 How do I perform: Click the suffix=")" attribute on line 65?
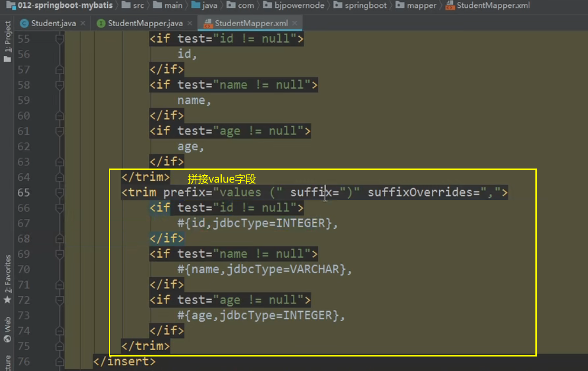326,192
